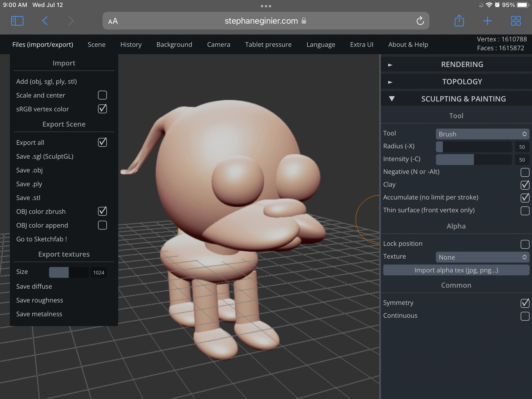Click Import alpha tex button
The height and width of the screenshot is (399, 532).
click(x=456, y=270)
